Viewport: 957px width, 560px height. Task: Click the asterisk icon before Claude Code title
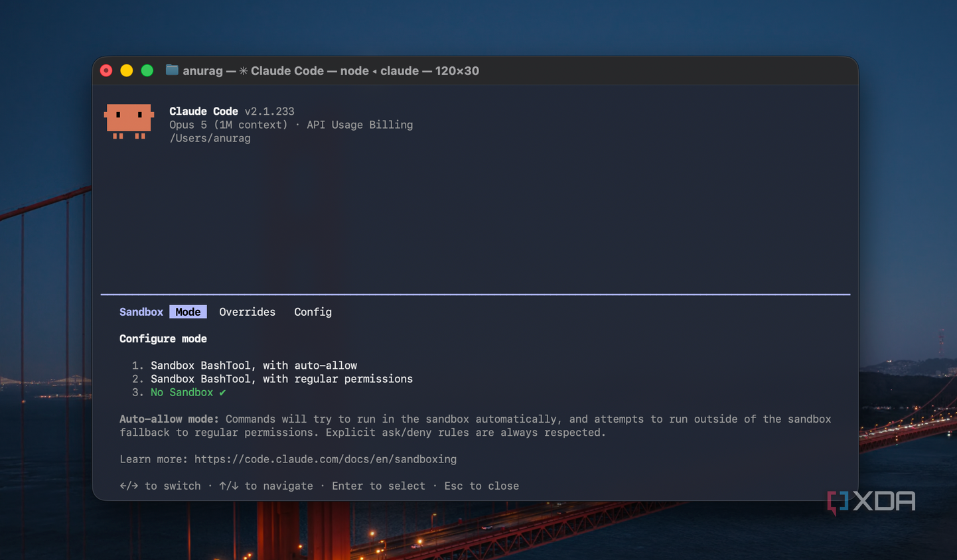pos(244,70)
